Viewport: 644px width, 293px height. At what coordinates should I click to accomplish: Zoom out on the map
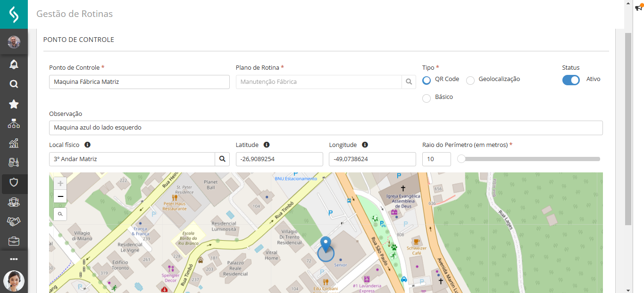(x=60, y=196)
